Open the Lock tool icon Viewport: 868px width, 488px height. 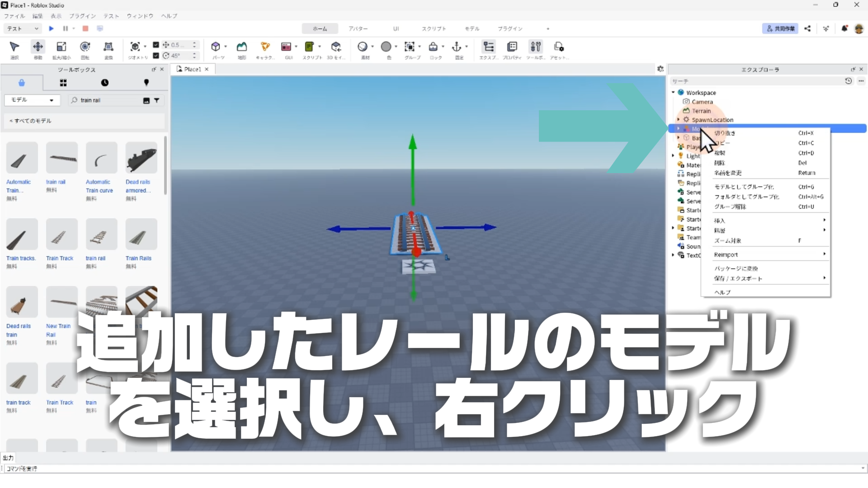pos(433,47)
